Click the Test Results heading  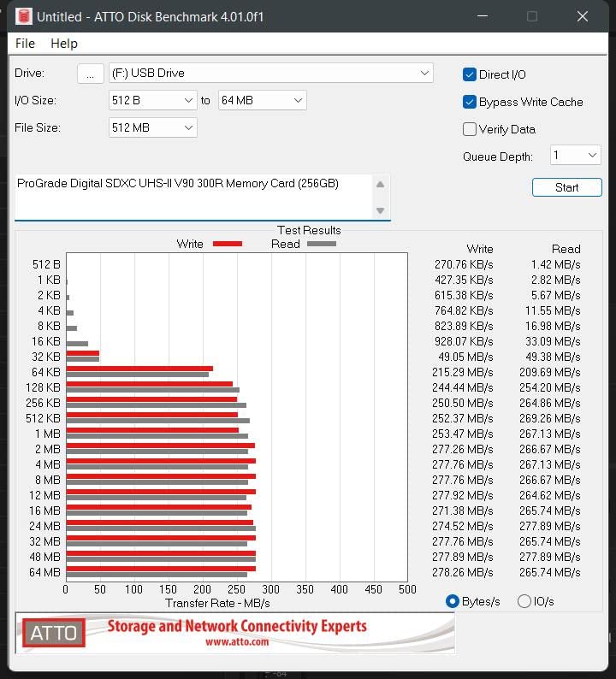point(309,230)
